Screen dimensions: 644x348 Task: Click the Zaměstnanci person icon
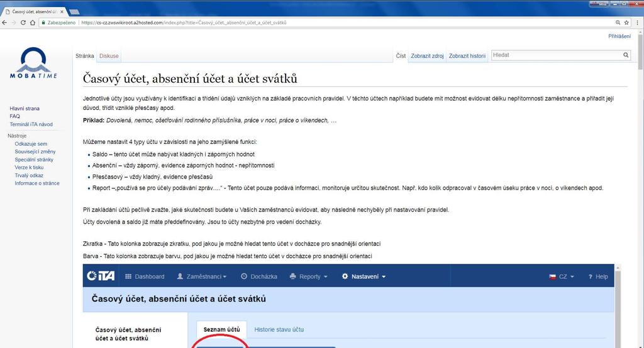180,276
